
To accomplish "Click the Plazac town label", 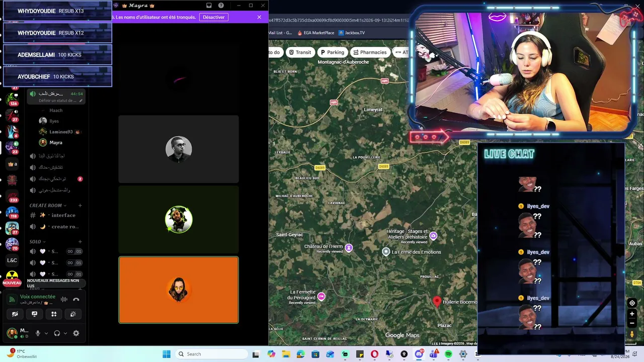I will (x=444, y=325).
